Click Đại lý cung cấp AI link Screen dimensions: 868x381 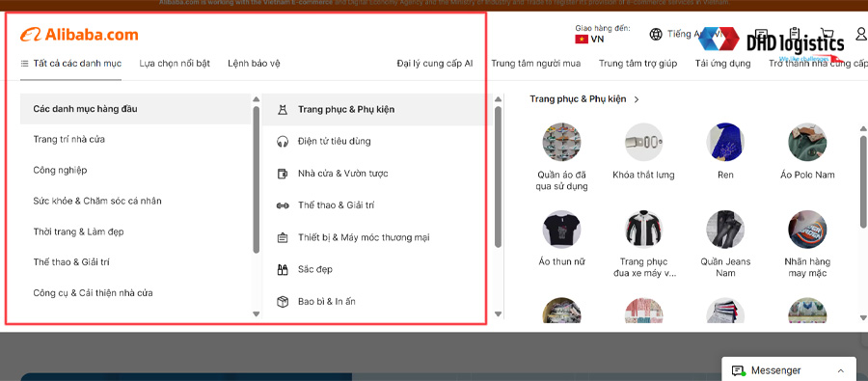[x=435, y=63]
